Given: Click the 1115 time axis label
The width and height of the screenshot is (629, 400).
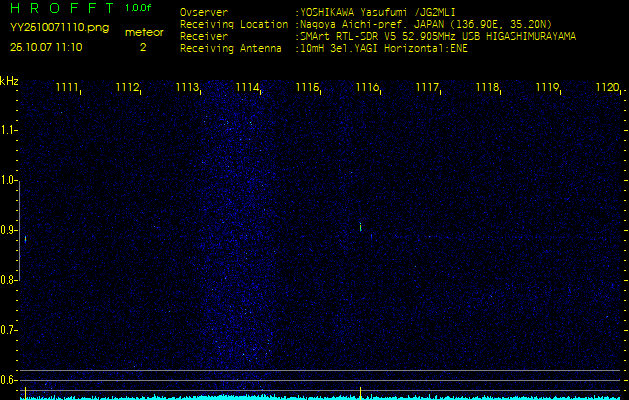Looking at the screenshot, I should coord(307,87).
